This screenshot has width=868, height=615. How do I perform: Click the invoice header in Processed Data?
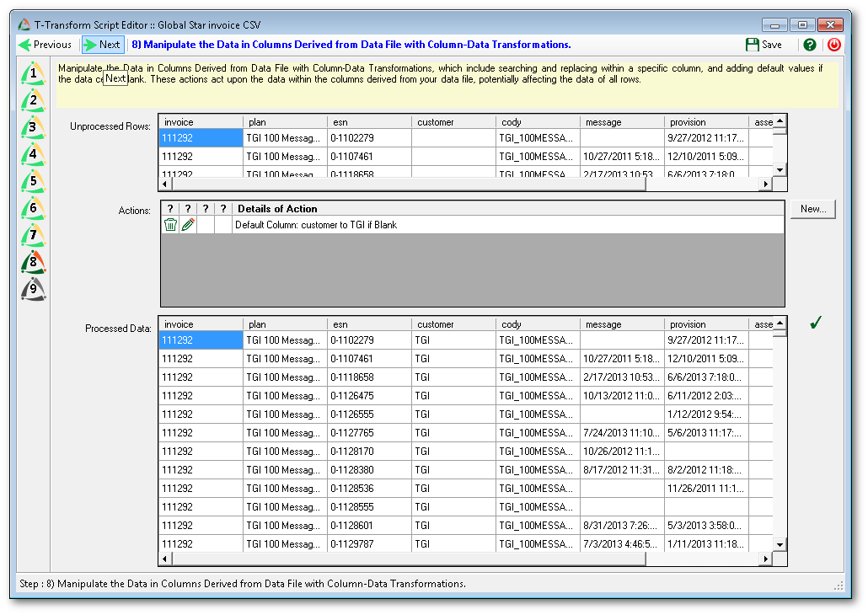[201, 324]
